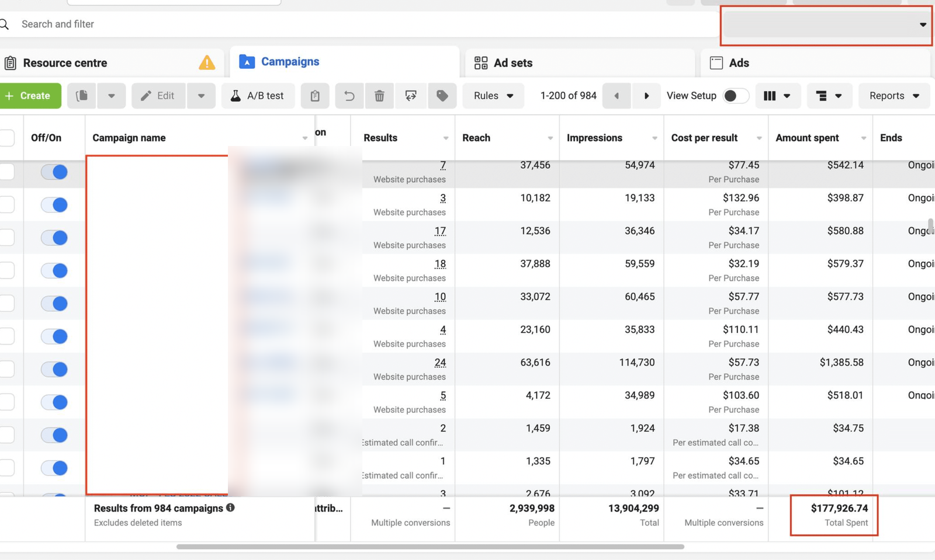Click the 24 website purchases result link
This screenshot has width=935, height=560.
[440, 363]
